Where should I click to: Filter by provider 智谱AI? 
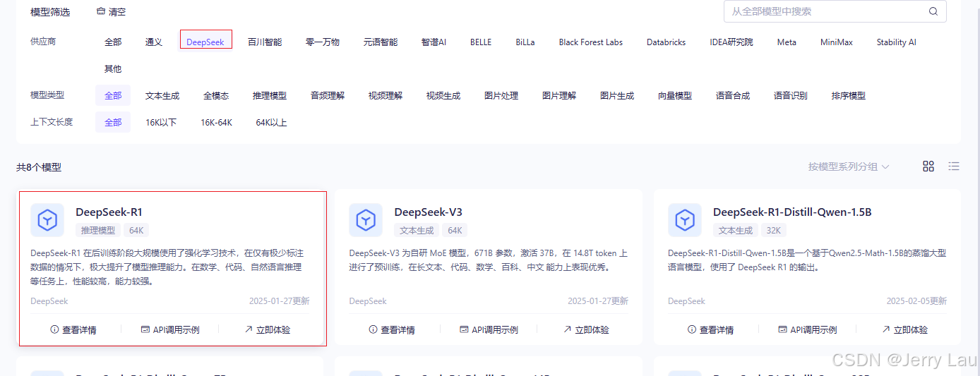[434, 42]
